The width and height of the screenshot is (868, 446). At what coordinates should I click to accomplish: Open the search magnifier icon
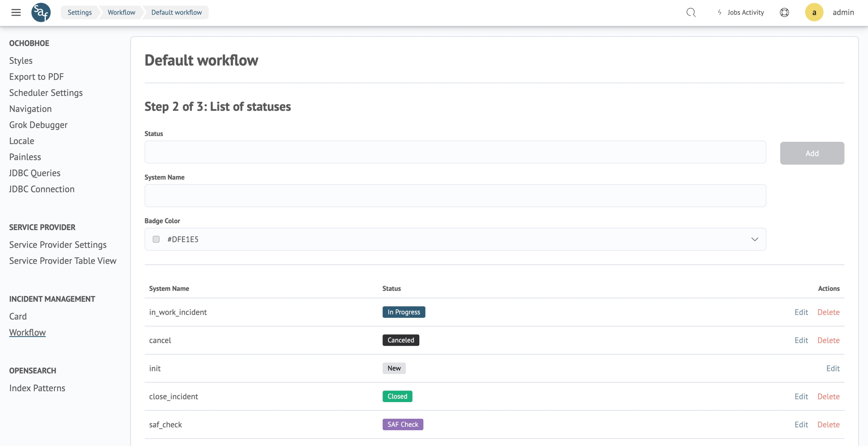point(691,12)
